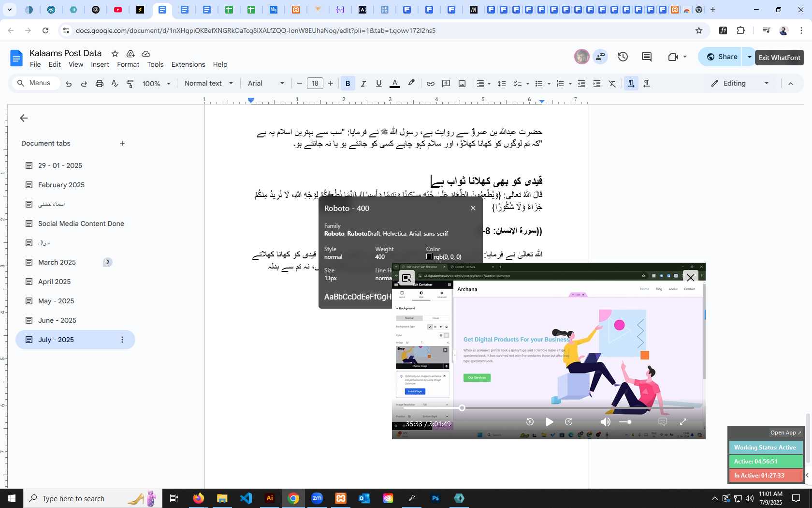Open the Format menu
The image size is (812, 508).
pos(128,64)
